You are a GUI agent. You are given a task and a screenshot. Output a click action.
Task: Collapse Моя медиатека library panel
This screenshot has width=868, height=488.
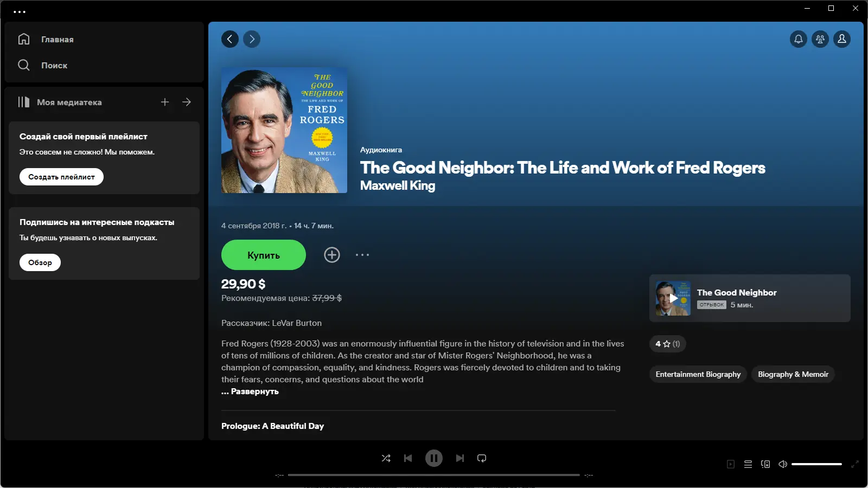click(x=60, y=102)
